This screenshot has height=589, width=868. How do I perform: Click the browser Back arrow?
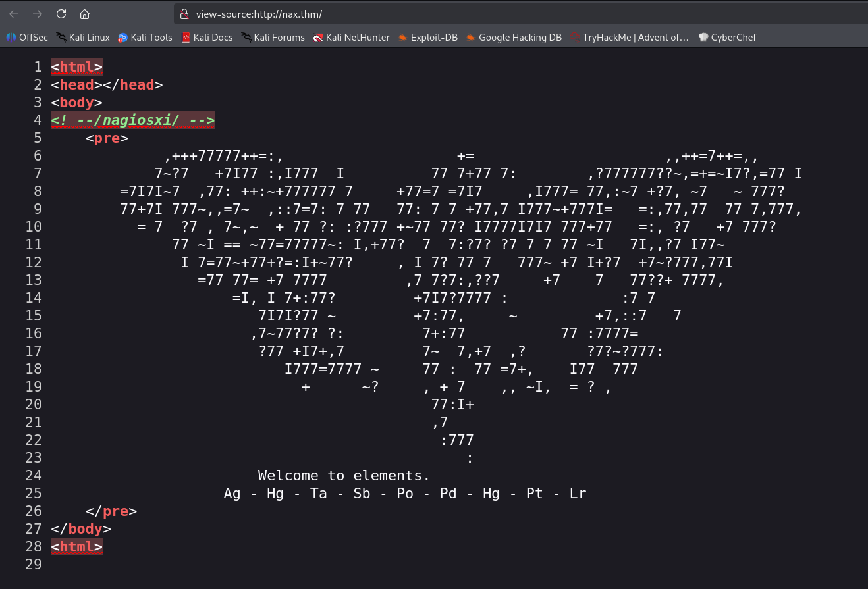click(14, 14)
